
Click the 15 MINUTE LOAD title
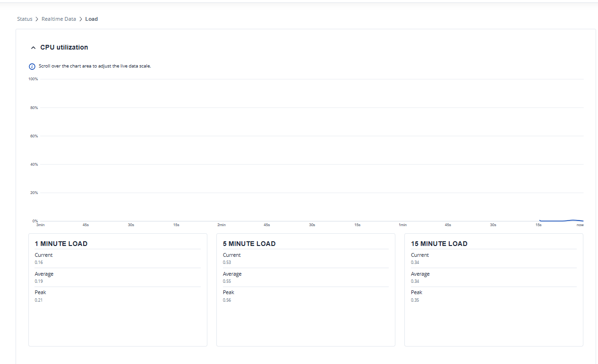coord(439,244)
